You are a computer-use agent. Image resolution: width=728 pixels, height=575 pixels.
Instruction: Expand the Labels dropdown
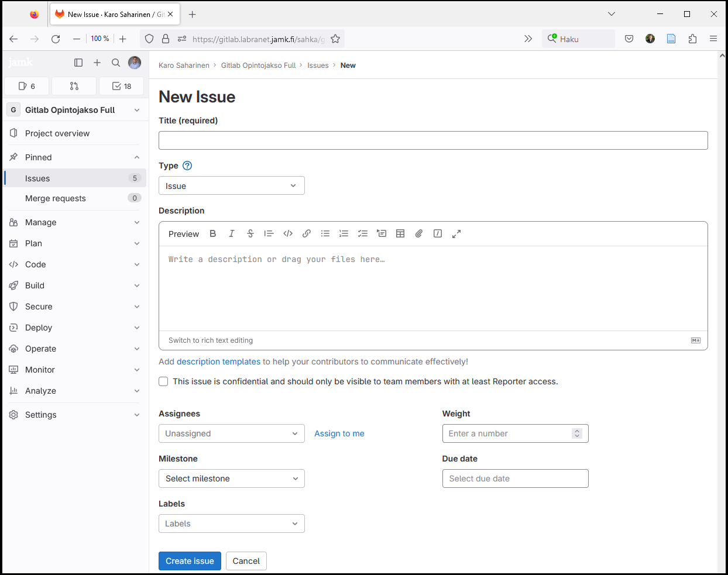pos(231,524)
